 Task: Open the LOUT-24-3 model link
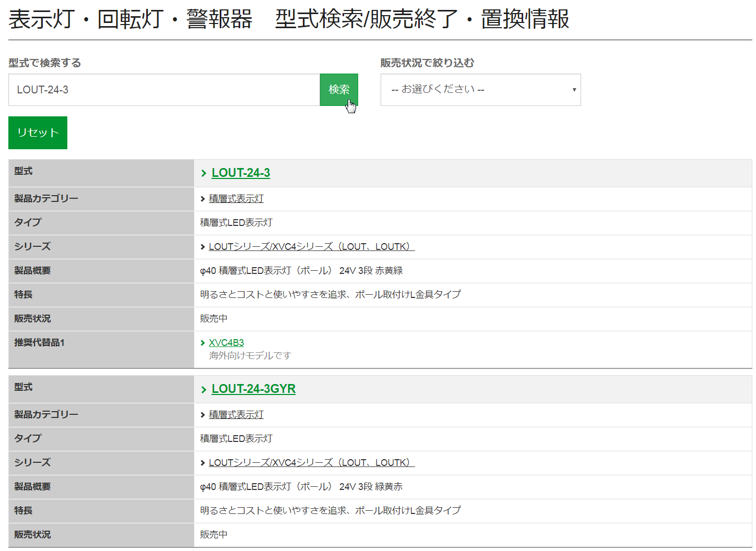click(241, 173)
